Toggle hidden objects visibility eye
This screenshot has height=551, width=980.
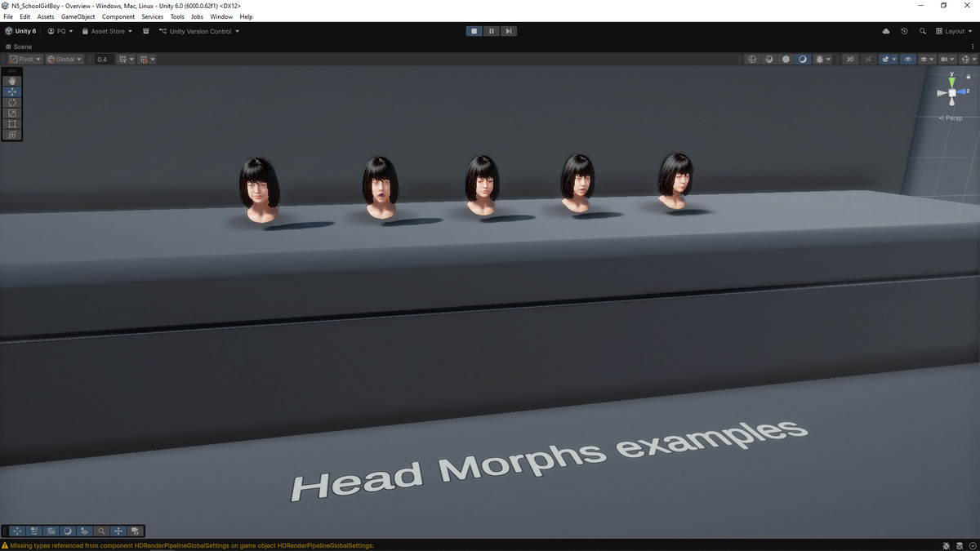[908, 59]
